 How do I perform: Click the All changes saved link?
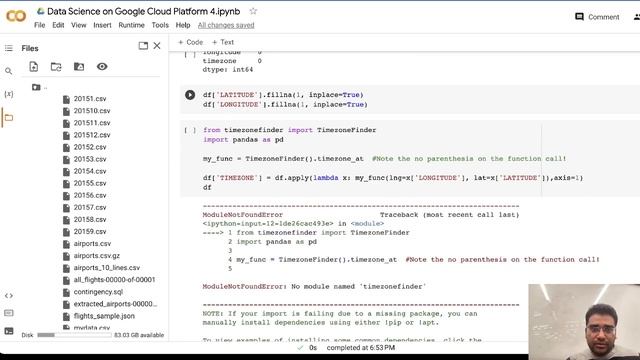point(226,25)
